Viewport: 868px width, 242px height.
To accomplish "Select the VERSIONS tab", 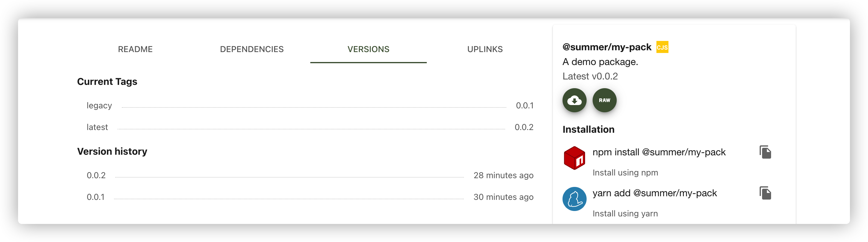I will click(368, 49).
